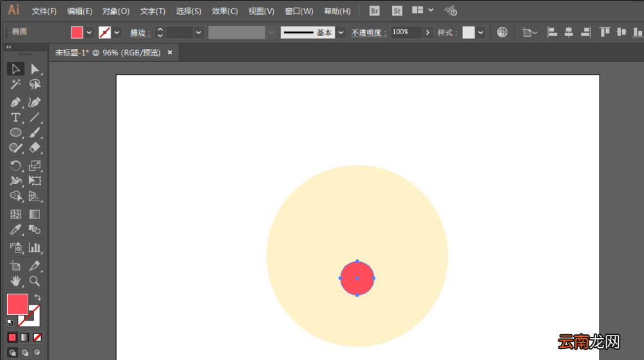Screen dimensions: 644x360
Task: Choose the Hand tool
Action: point(15,281)
